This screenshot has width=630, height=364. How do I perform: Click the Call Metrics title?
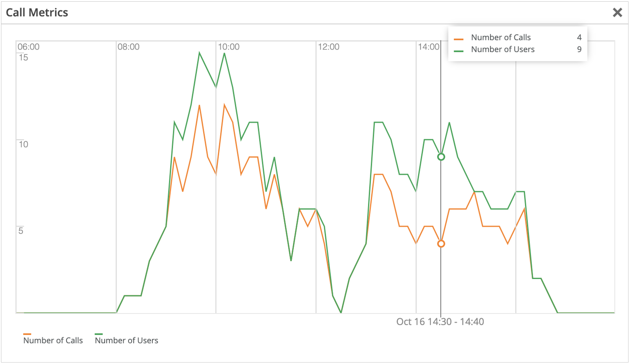point(37,13)
